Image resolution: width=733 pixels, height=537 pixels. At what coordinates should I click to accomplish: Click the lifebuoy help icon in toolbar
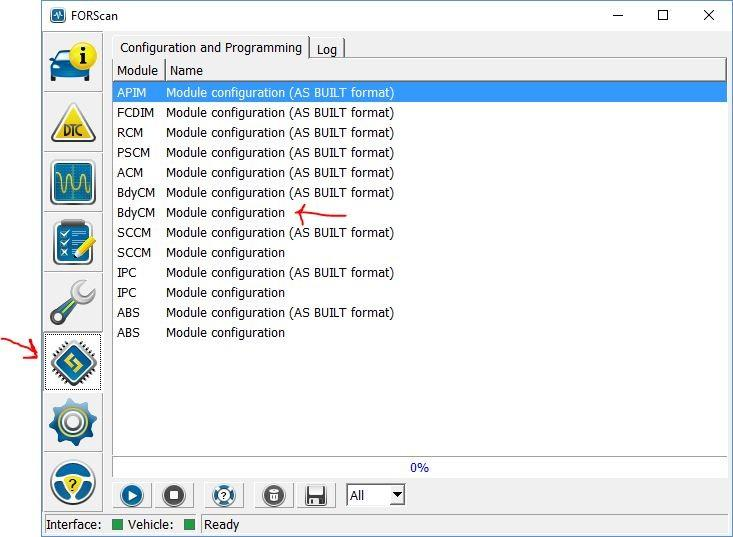click(x=224, y=495)
